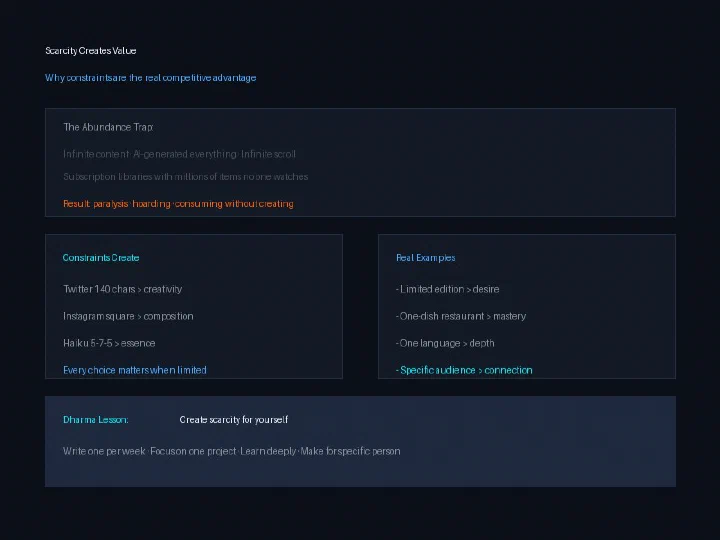Click 'Every choice matters when limited'

135,370
